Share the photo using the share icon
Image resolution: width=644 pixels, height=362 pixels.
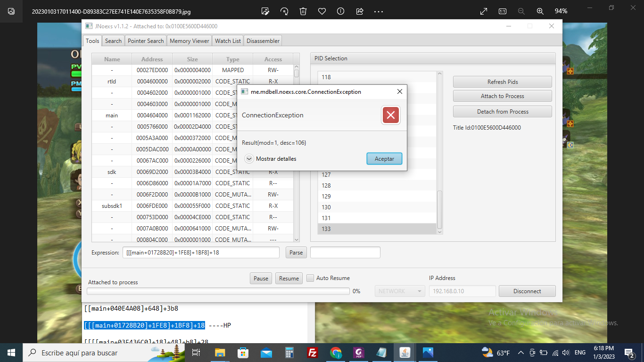pyautogui.click(x=360, y=11)
